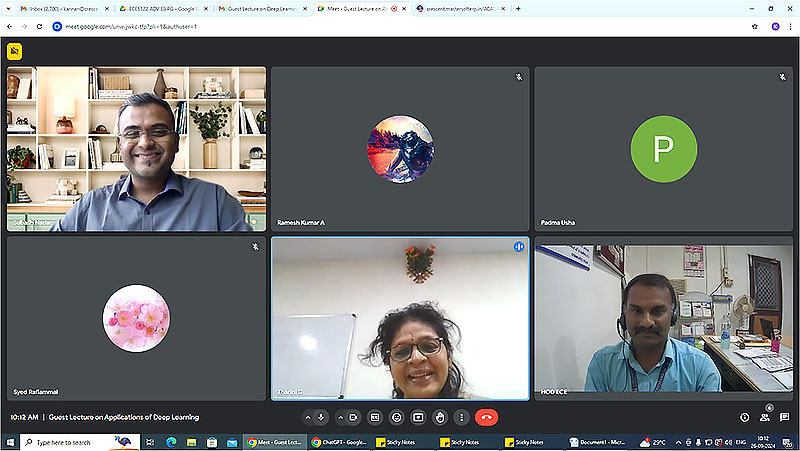The width and height of the screenshot is (800, 451).
Task: Open meeting details info icon
Action: 744,417
